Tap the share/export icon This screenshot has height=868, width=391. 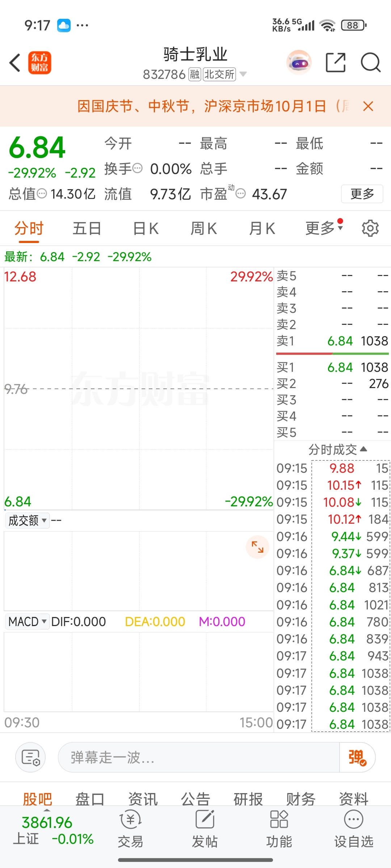336,63
